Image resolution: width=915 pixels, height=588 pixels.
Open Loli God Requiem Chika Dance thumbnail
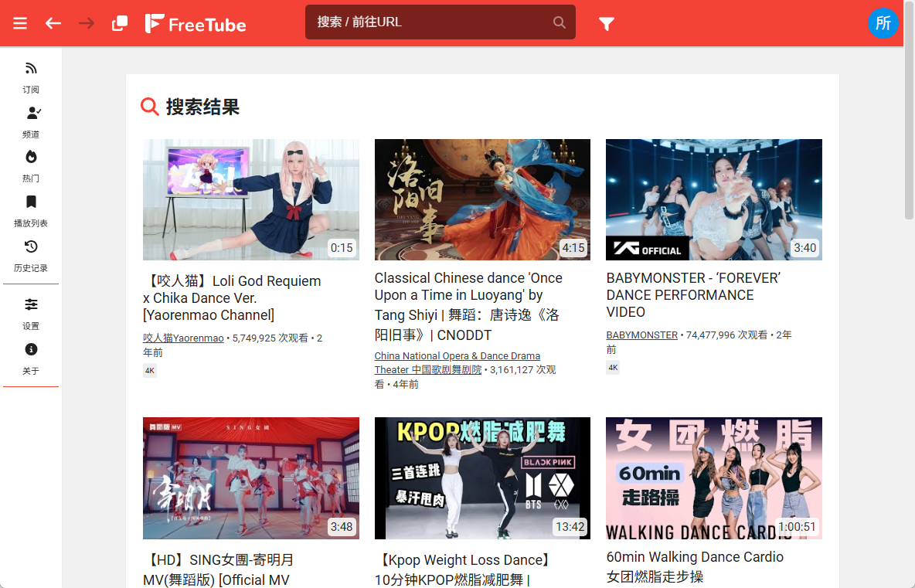coord(251,199)
